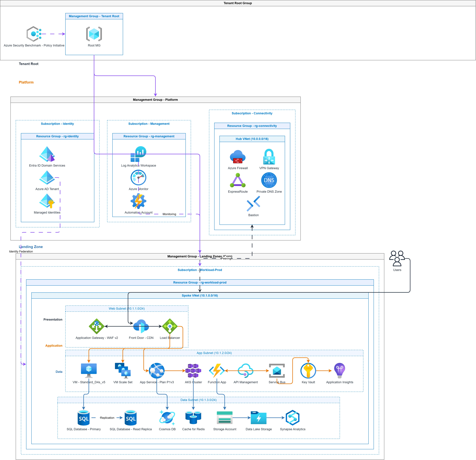Select the Key Vault key icon
476x460 pixels.
pyautogui.click(x=308, y=371)
